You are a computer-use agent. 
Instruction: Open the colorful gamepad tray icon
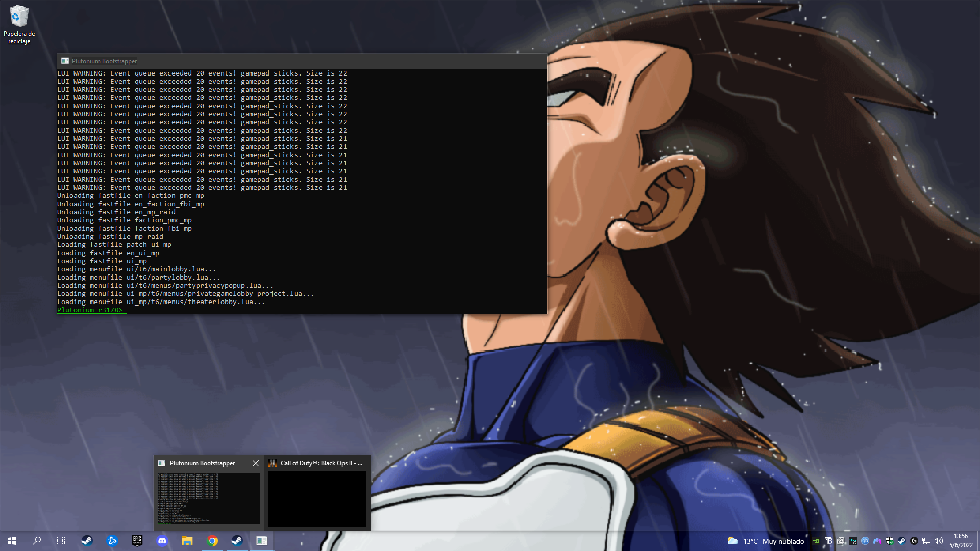[x=877, y=541]
